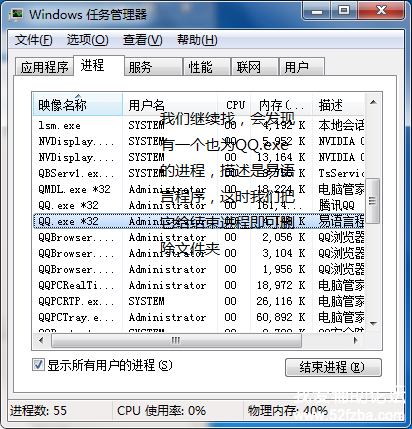The height and width of the screenshot is (429, 412).
Task: Sort by CPU column header
Action: tap(234, 105)
